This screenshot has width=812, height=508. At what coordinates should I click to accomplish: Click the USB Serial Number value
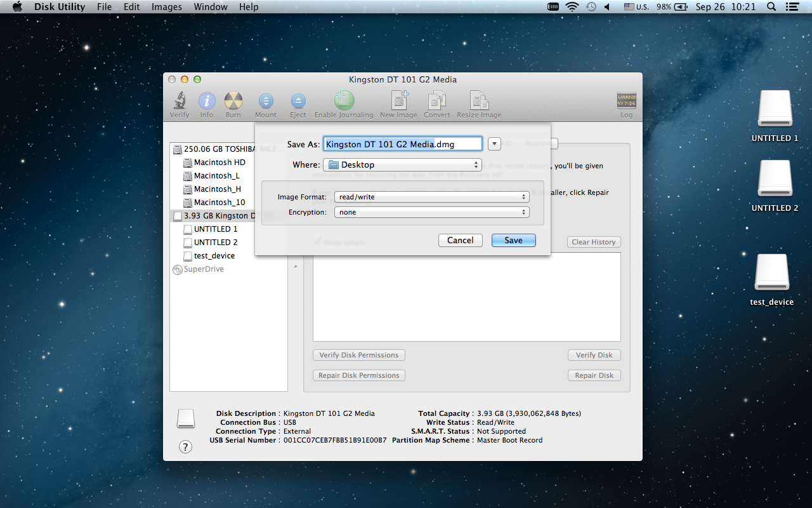(335, 440)
